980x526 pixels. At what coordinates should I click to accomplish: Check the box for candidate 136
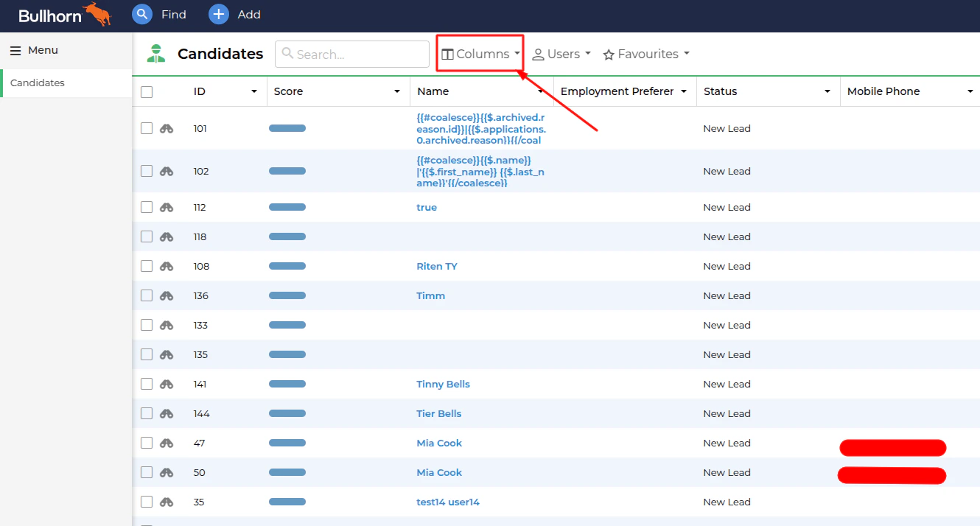click(x=147, y=295)
